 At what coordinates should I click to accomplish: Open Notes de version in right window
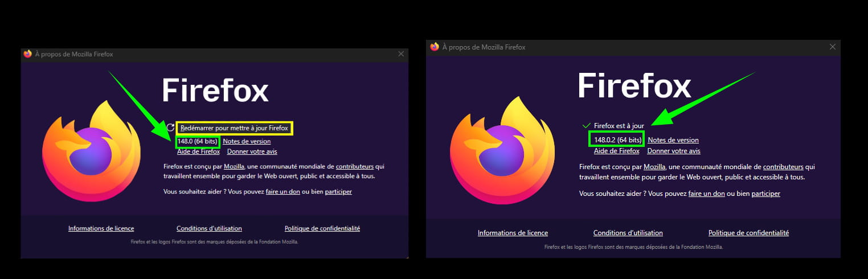click(673, 140)
